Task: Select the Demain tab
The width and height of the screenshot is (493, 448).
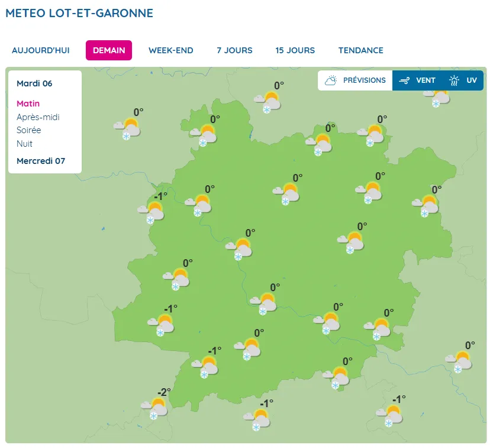Action: point(109,50)
